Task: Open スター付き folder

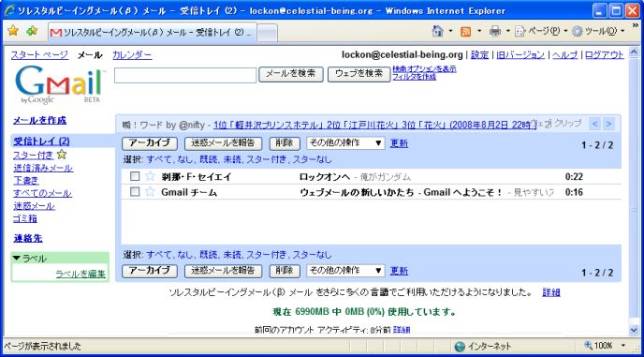Action: click(x=34, y=155)
